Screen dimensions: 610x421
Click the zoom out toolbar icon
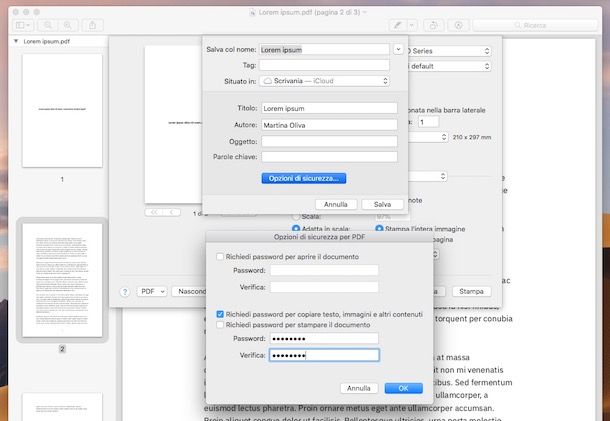point(48,25)
